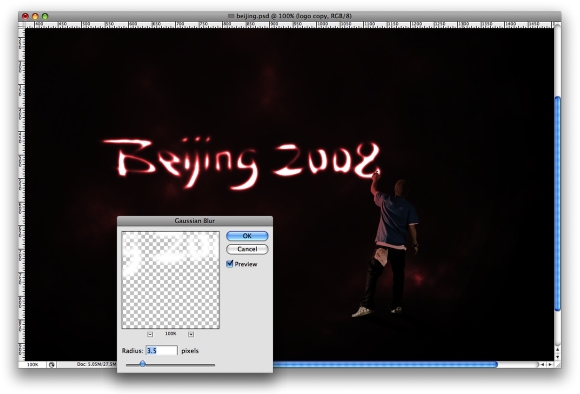
Task: Click the green zoom window button
Action: pyautogui.click(x=45, y=16)
